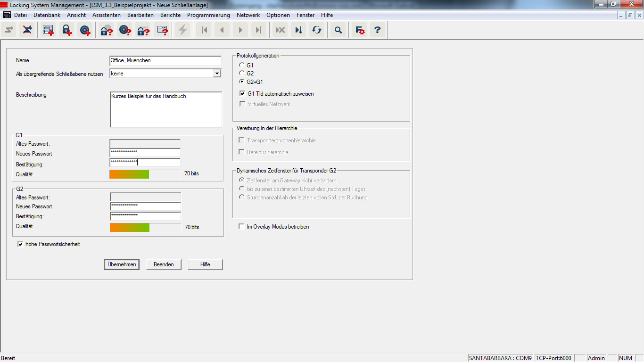Select the G1 protocol generation radio button
The width and height of the screenshot is (644, 362).
(242, 65)
